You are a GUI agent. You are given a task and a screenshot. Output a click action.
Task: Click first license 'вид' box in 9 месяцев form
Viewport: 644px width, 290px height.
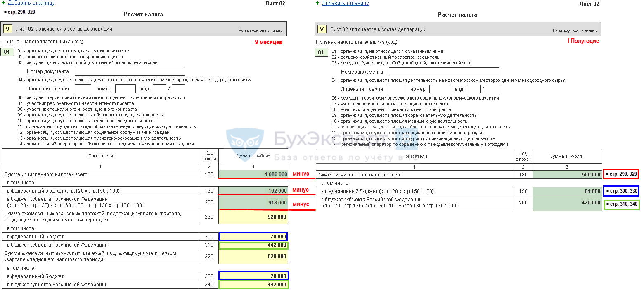(x=159, y=88)
